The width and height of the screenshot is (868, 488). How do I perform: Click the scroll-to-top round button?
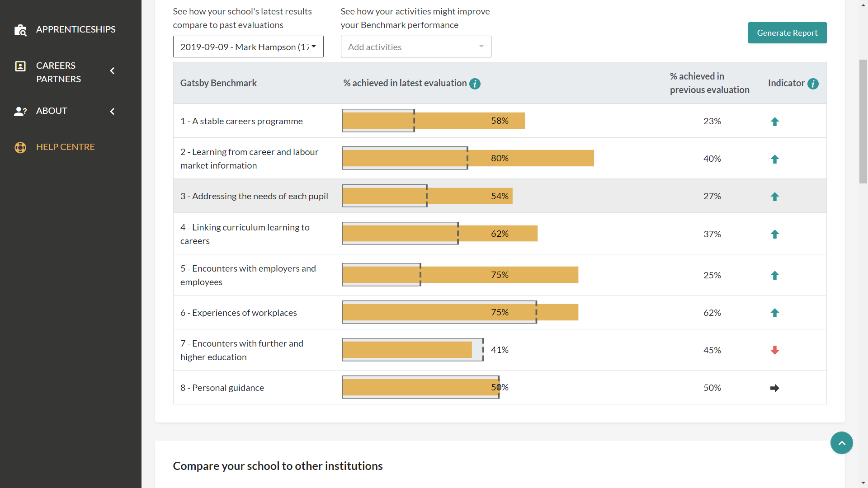coord(841,443)
